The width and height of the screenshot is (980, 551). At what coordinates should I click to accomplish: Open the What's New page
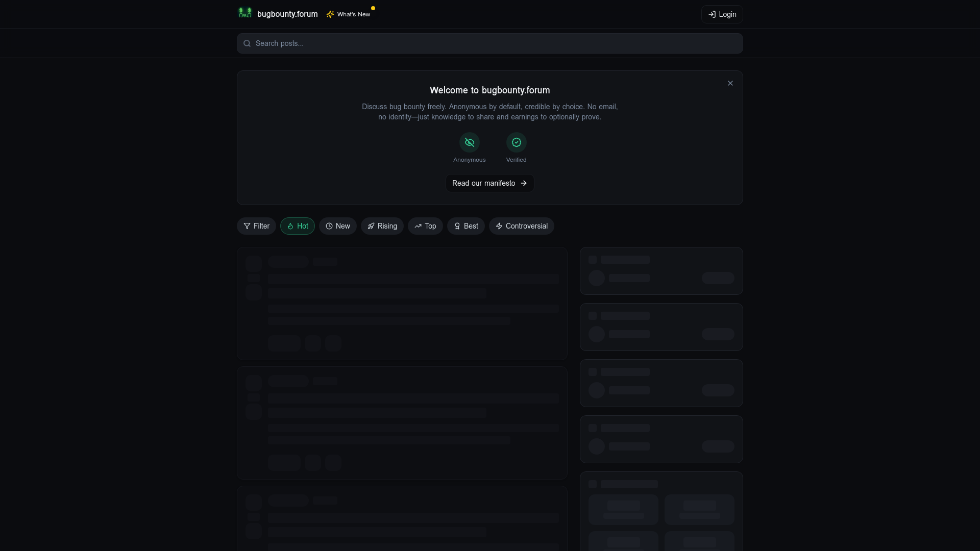click(x=353, y=14)
